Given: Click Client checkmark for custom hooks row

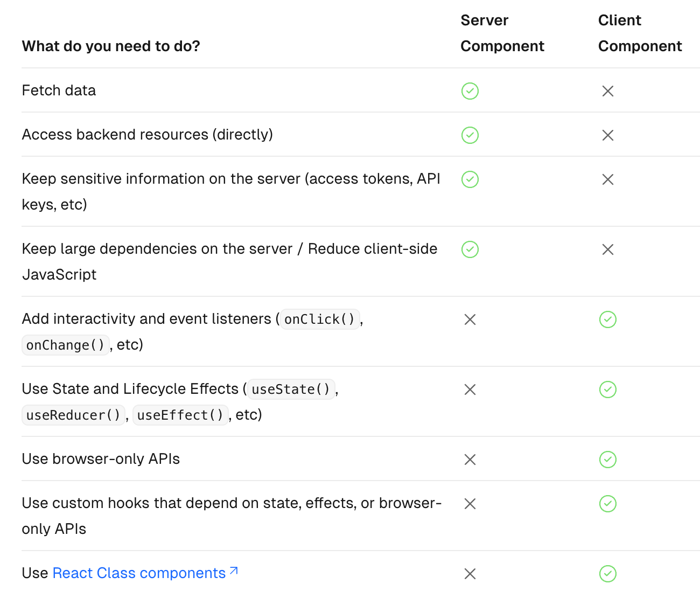Looking at the screenshot, I should (607, 504).
